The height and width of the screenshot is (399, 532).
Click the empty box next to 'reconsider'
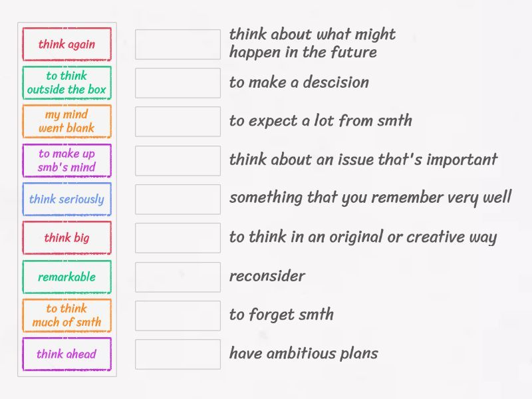178,277
